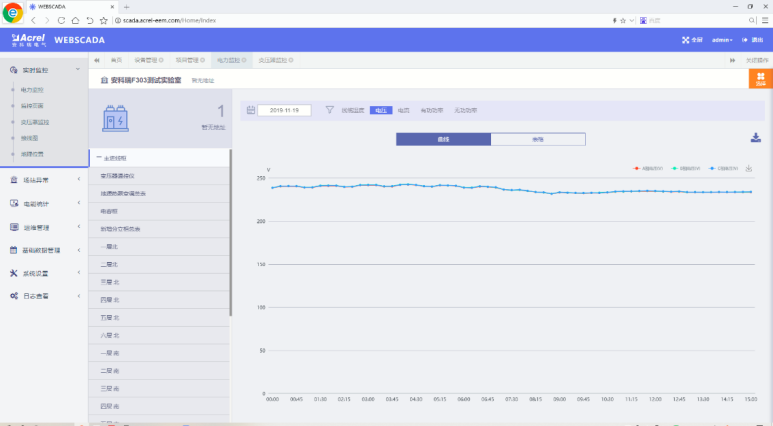Expand the 电能统计 menu chevron
Screen dimensions: 773x426
pos(79,203)
